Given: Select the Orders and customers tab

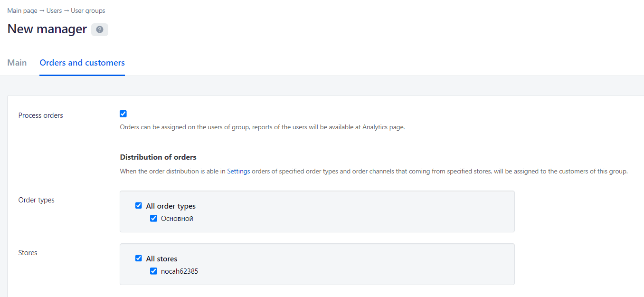Looking at the screenshot, I should 82,63.
